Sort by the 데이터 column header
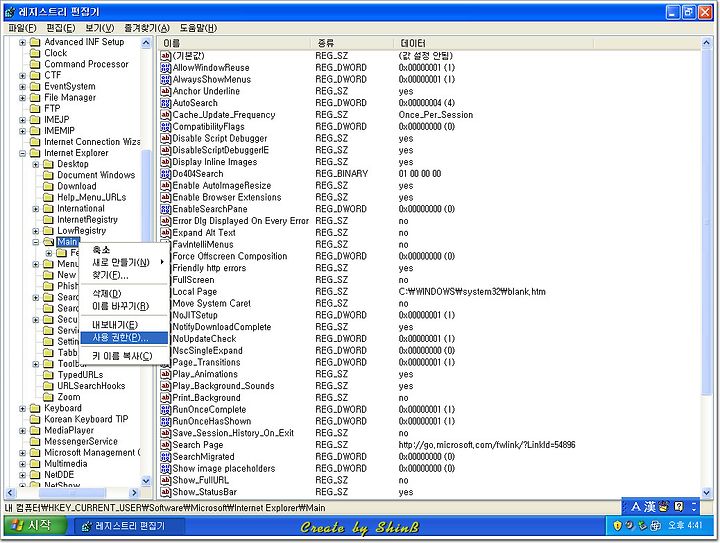 point(494,43)
